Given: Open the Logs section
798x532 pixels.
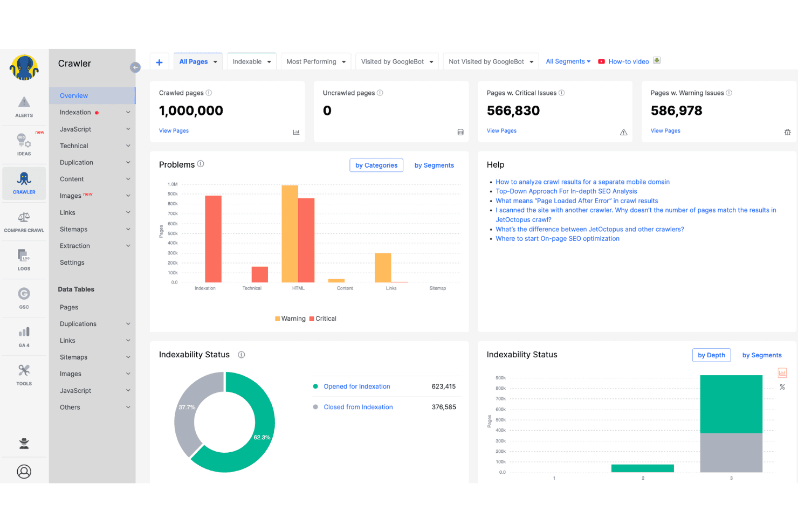Looking at the screenshot, I should (x=24, y=260).
